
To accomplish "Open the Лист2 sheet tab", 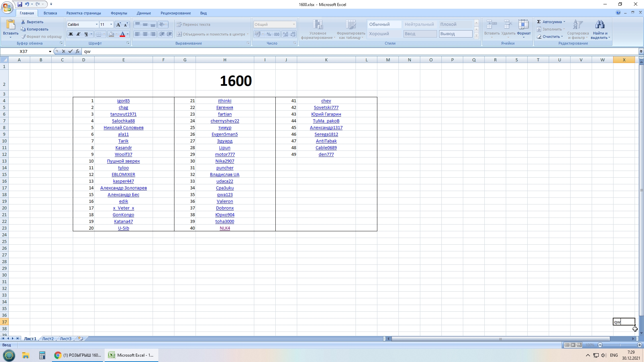I will pos(48,339).
